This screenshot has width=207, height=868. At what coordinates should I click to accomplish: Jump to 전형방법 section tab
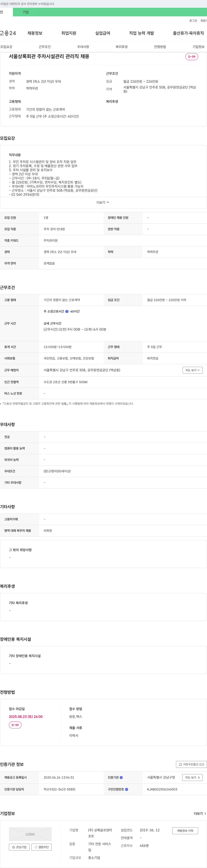(x=160, y=47)
